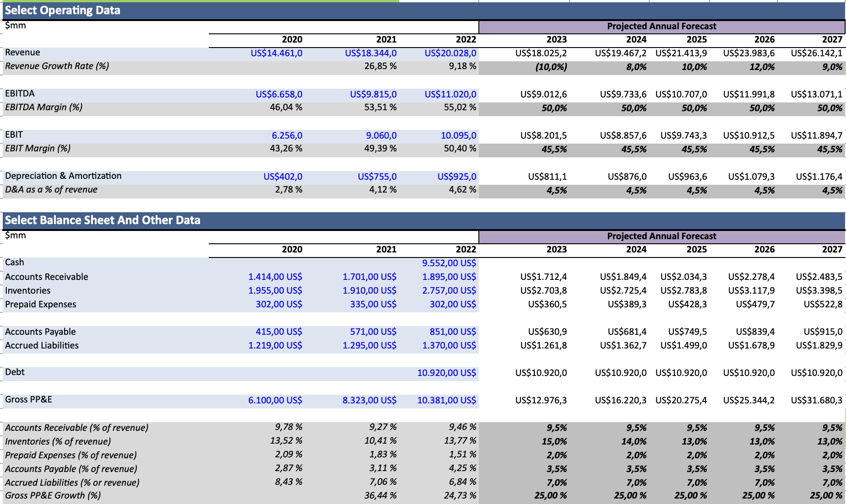The height and width of the screenshot is (504, 846).
Task: Select the 2021 Accounts Payable cell 571,00 US$
Action: tap(373, 332)
